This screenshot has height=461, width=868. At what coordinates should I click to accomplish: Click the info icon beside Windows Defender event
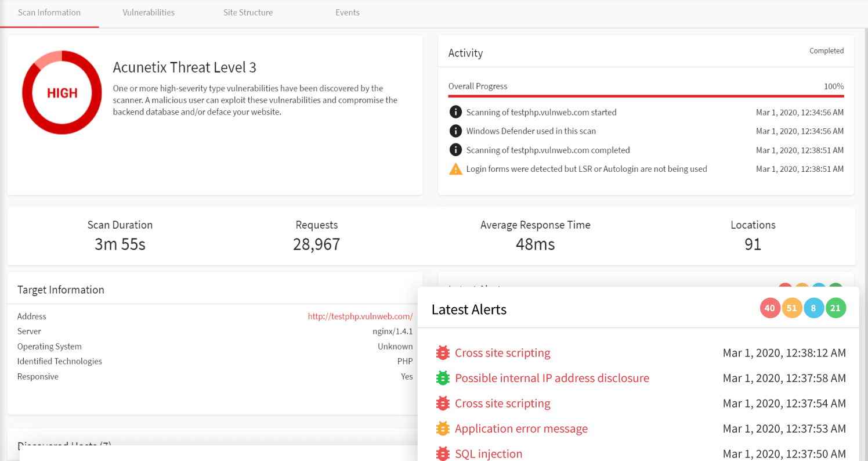click(x=455, y=131)
